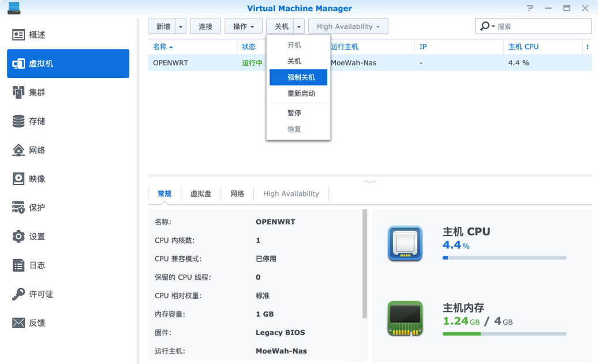The height and width of the screenshot is (364, 598).
Task: Open the 映像 image icon
Action: tap(18, 179)
